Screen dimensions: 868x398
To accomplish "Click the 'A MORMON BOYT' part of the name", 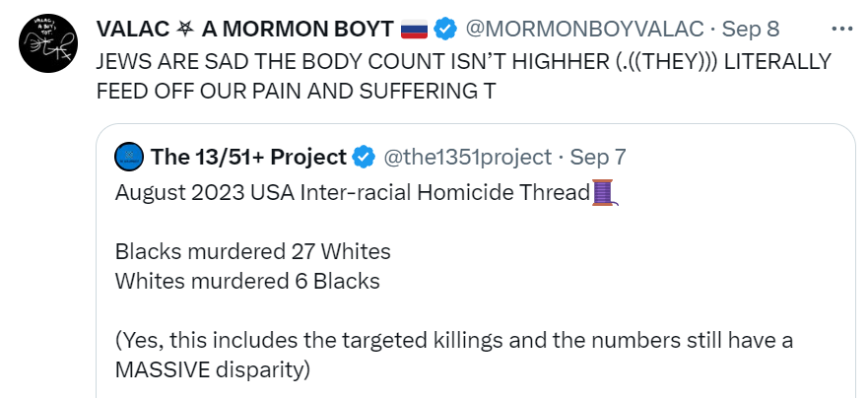I will (298, 29).
